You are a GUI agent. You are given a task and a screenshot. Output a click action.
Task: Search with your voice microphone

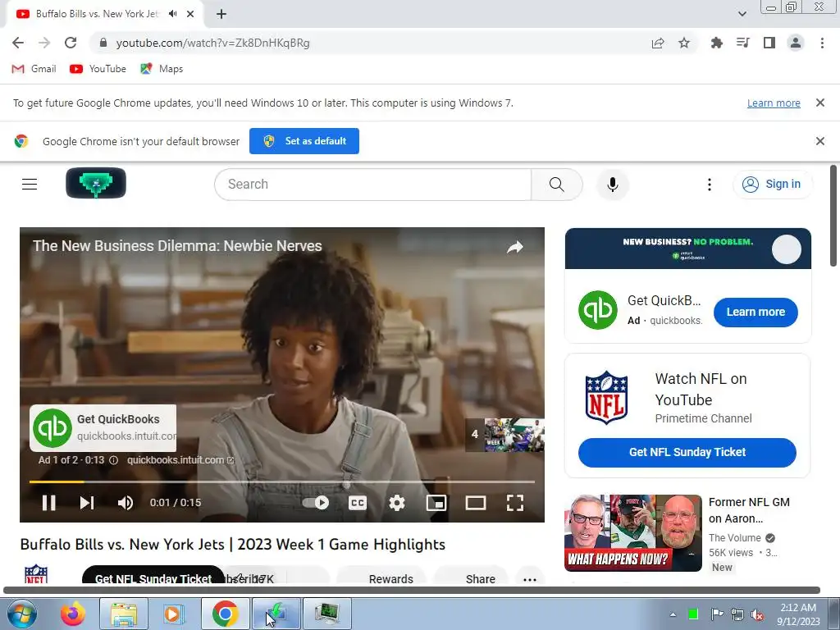tap(612, 185)
